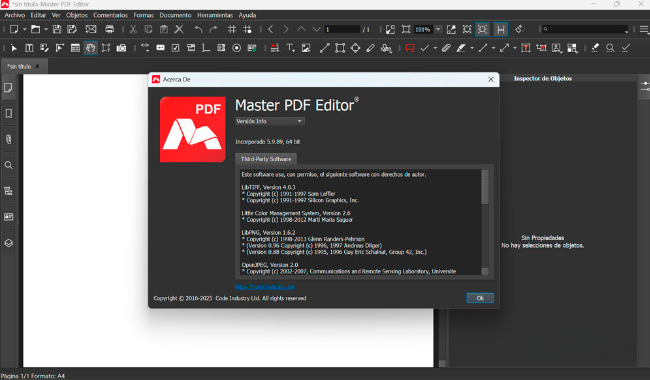Viewport: 650px width, 380px height.
Task: Toggle snap to grid
Action: click(x=247, y=29)
